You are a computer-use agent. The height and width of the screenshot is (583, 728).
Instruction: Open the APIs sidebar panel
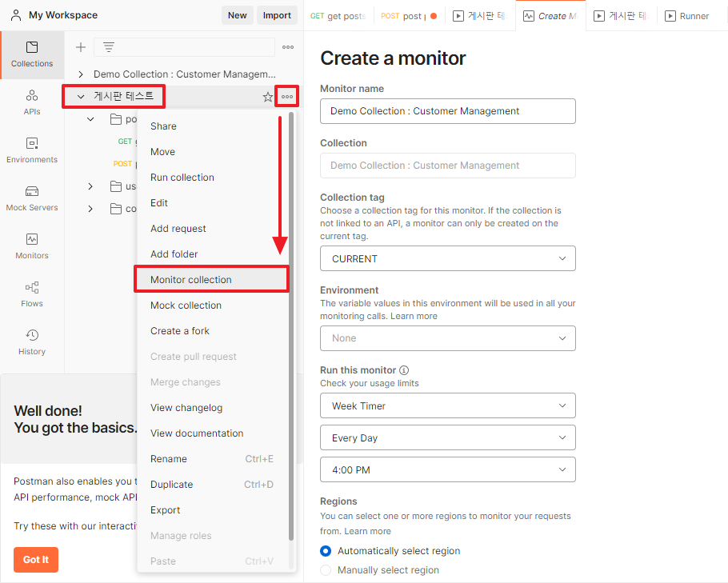[32, 102]
